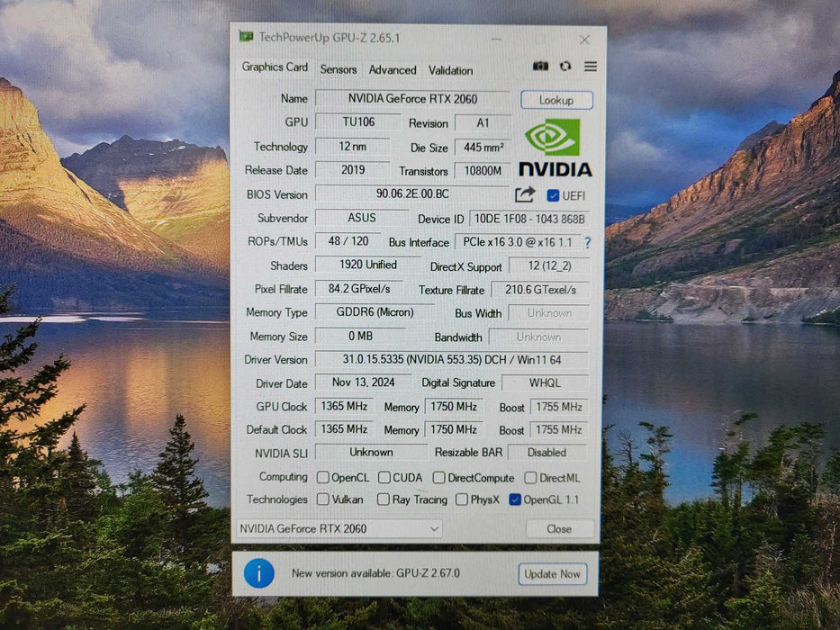This screenshot has height=630, width=840.
Task: Click the Driver Version 31.0.15.5335 field
Action: click(452, 359)
